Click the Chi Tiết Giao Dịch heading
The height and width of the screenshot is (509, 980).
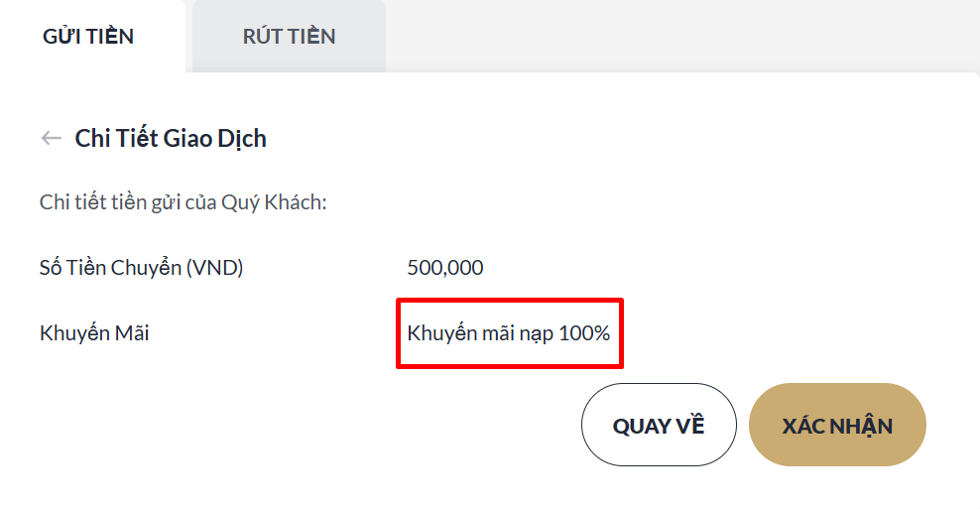pos(171,138)
